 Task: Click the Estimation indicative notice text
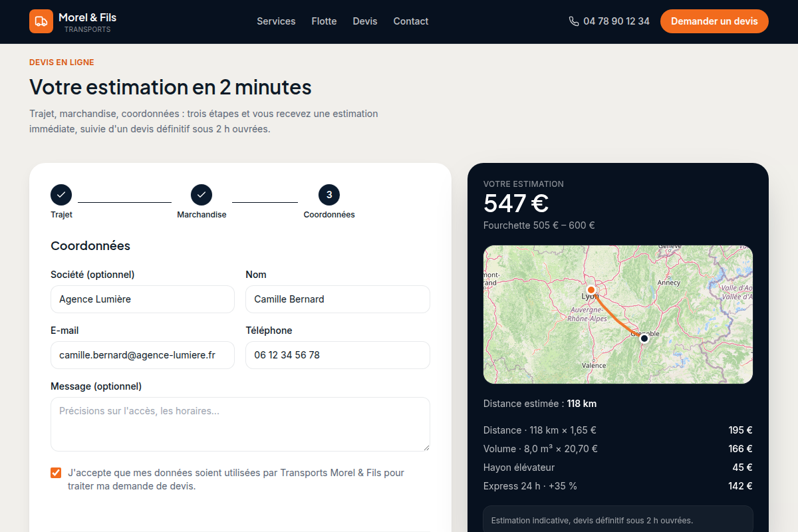point(592,521)
